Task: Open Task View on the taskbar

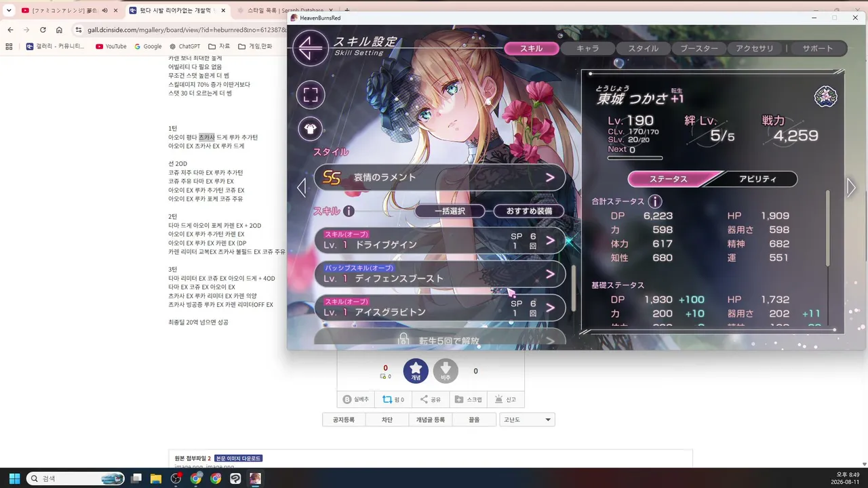Action: coord(136,479)
